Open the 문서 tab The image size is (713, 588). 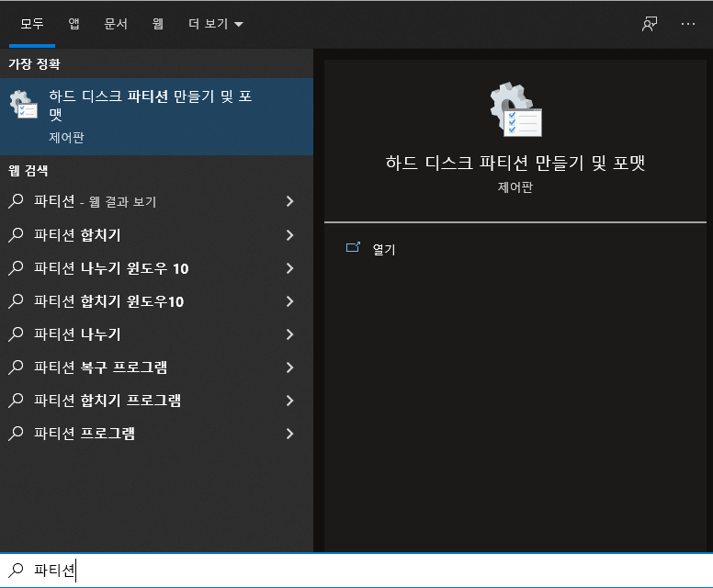pos(116,24)
